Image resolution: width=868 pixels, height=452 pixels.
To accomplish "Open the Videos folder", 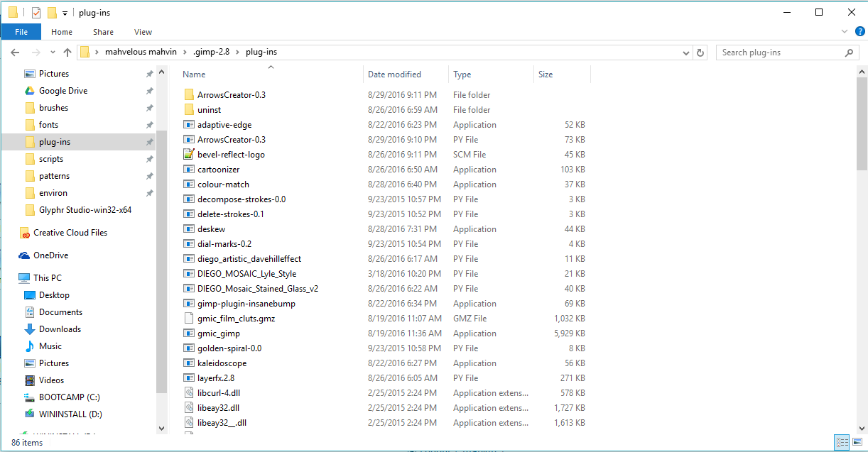I will 51,380.
